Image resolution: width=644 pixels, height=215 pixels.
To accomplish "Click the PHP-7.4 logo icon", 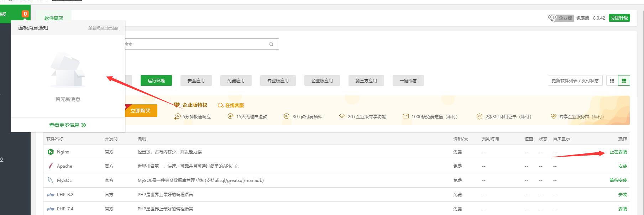I will tap(51, 209).
